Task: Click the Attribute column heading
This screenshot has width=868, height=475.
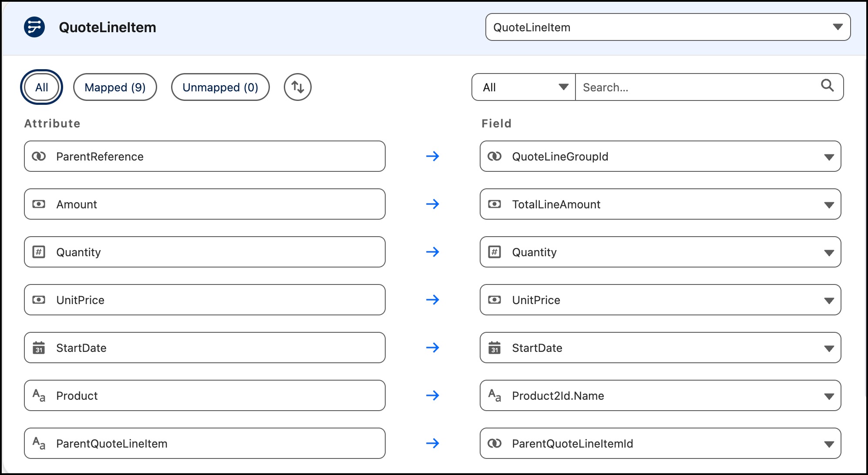Action: tap(52, 124)
